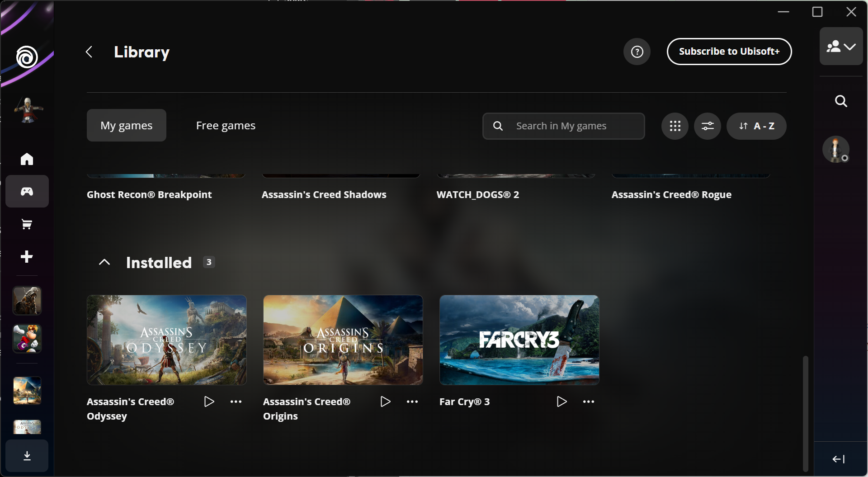Open the Store shopping cart icon
The width and height of the screenshot is (868, 477).
point(27,224)
